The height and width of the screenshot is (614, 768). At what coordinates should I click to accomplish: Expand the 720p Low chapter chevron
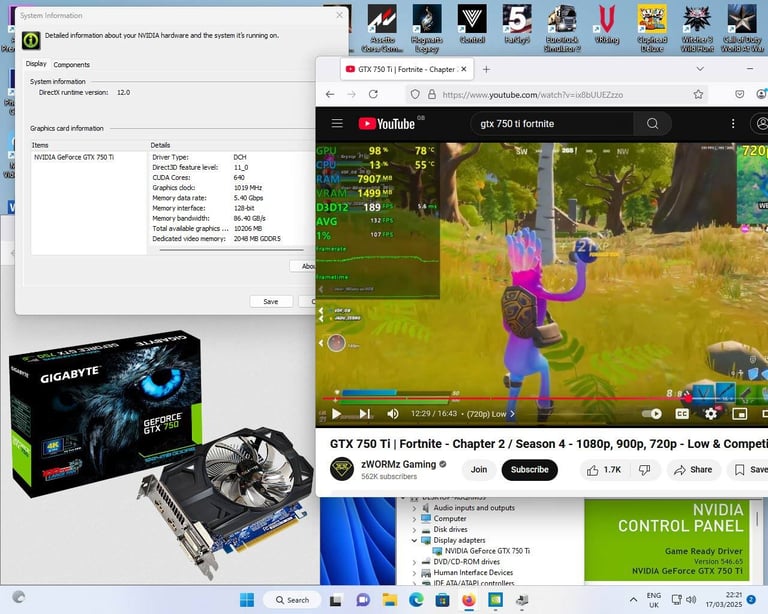(512, 414)
